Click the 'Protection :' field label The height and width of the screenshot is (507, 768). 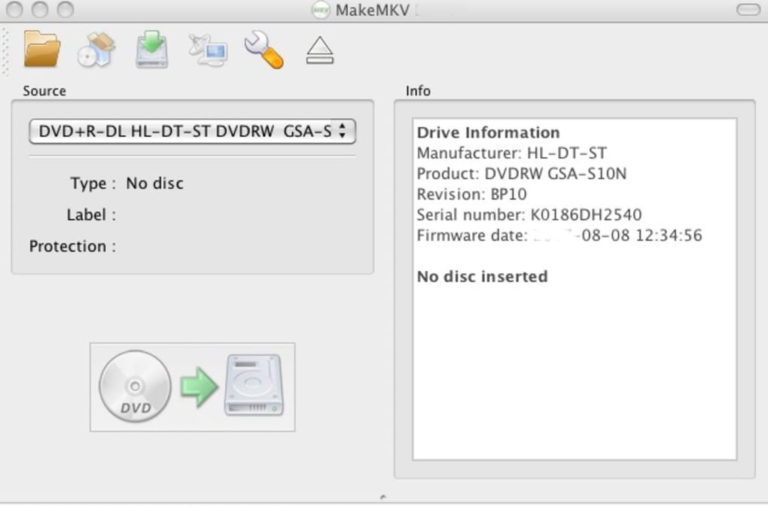tap(72, 246)
